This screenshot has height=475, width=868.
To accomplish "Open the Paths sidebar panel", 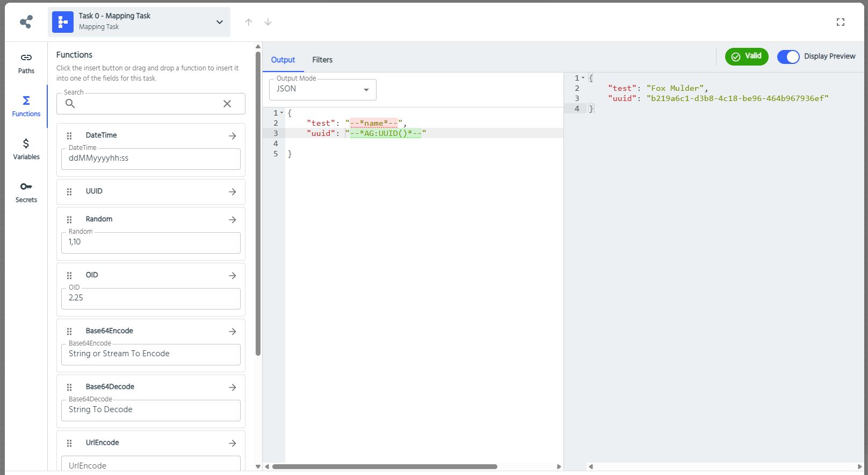I will click(26, 63).
